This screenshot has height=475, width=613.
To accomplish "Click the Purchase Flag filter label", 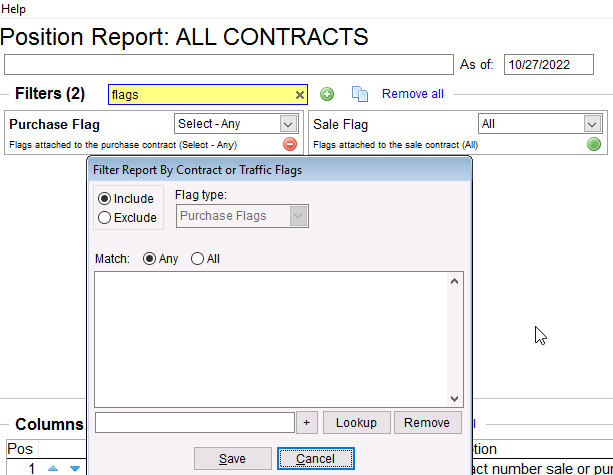I will [x=54, y=124].
